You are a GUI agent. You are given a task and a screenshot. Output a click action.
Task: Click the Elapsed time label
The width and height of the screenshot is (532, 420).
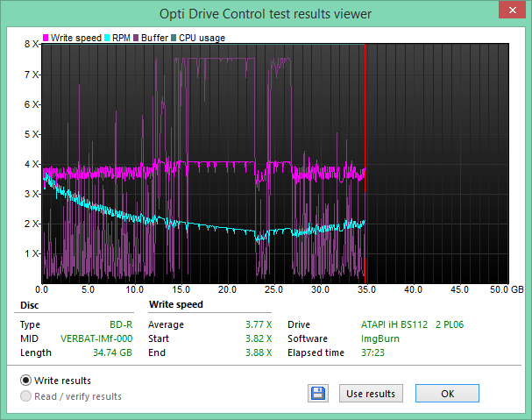click(x=316, y=352)
